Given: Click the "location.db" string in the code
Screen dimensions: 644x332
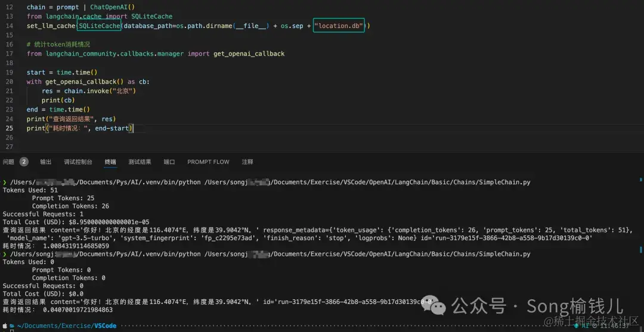Looking at the screenshot, I should click(x=339, y=26).
